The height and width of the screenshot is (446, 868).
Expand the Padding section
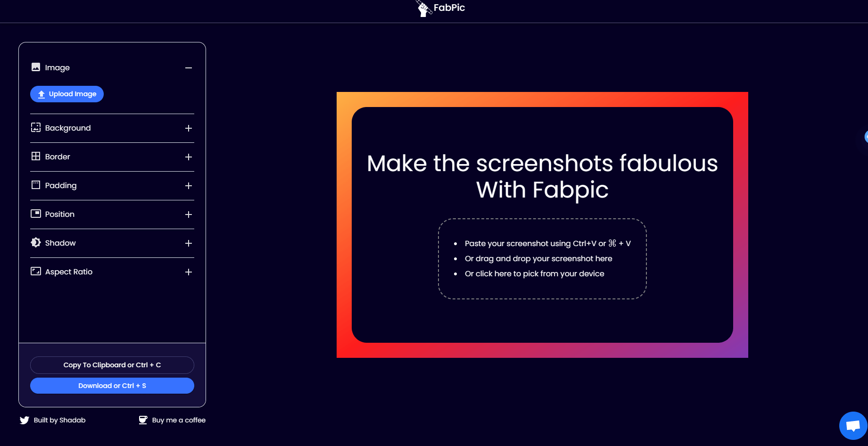point(189,186)
